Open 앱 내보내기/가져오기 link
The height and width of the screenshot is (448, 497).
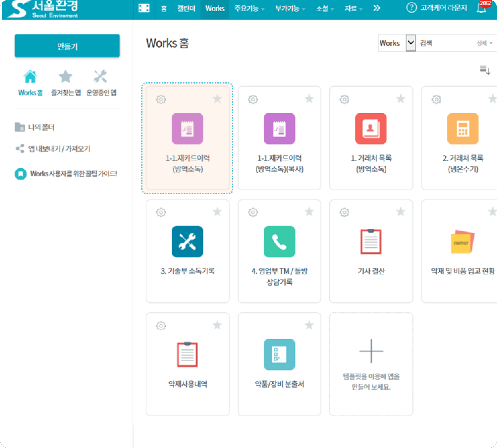tap(53, 148)
